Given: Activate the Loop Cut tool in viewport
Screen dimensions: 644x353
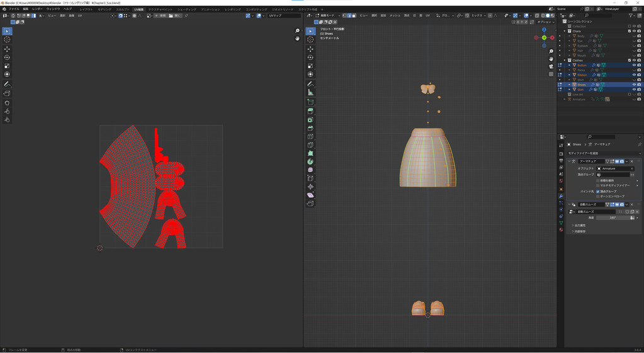Looking at the screenshot, I should [310, 136].
